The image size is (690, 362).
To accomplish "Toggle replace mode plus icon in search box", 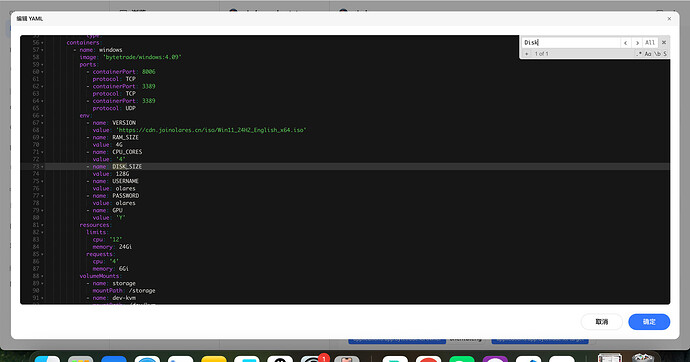I will click(x=526, y=54).
